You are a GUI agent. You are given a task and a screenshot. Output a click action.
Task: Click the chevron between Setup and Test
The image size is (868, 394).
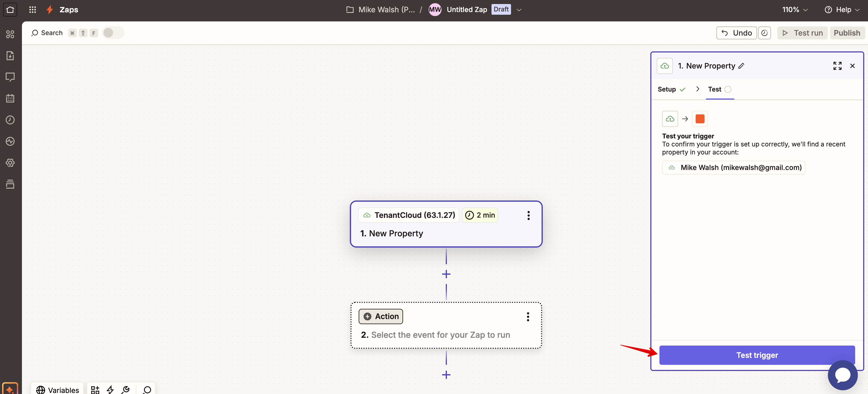pos(697,89)
